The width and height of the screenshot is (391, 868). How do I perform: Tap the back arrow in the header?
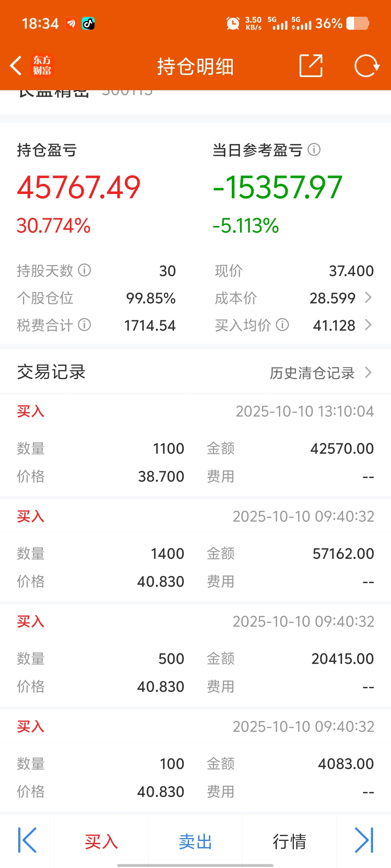click(x=16, y=65)
